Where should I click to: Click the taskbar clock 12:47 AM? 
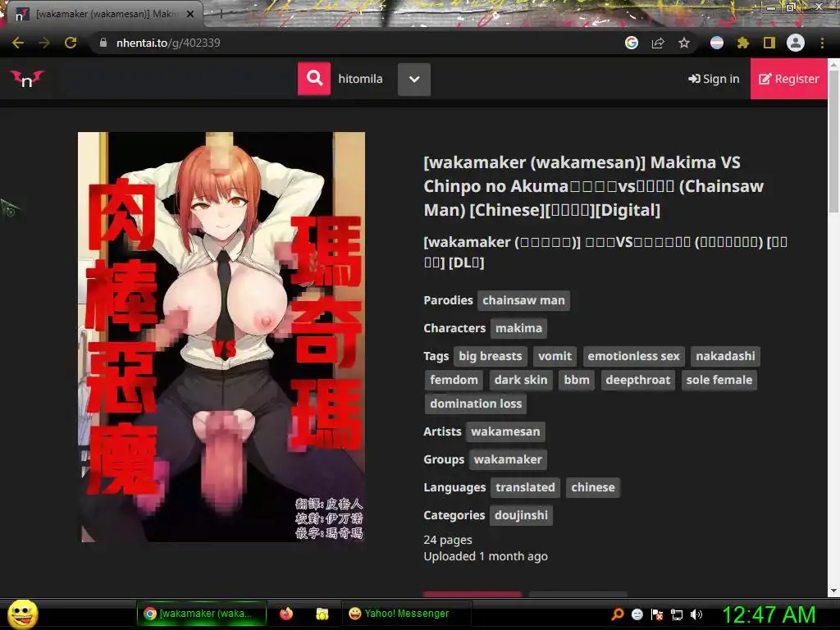click(x=769, y=614)
